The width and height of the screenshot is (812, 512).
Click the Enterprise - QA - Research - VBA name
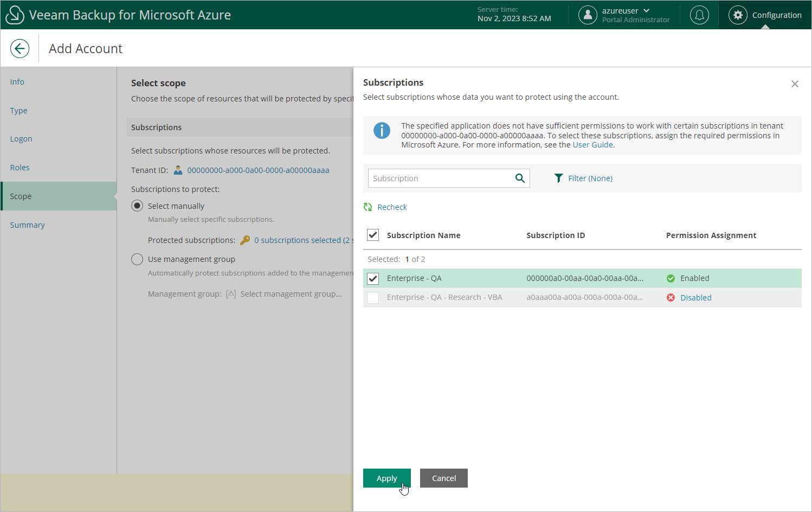(x=444, y=297)
